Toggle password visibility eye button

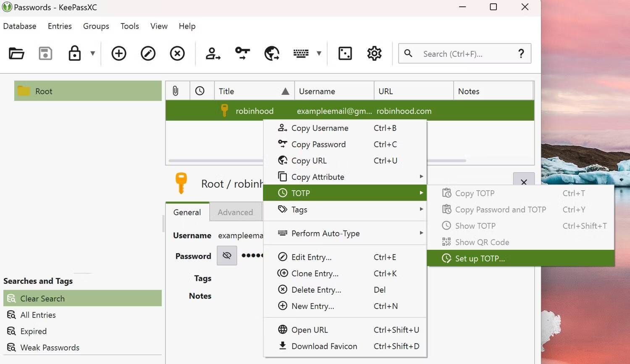227,256
